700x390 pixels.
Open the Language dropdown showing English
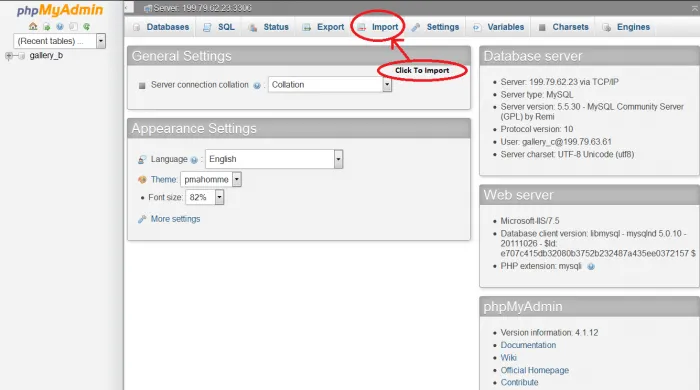[274, 159]
